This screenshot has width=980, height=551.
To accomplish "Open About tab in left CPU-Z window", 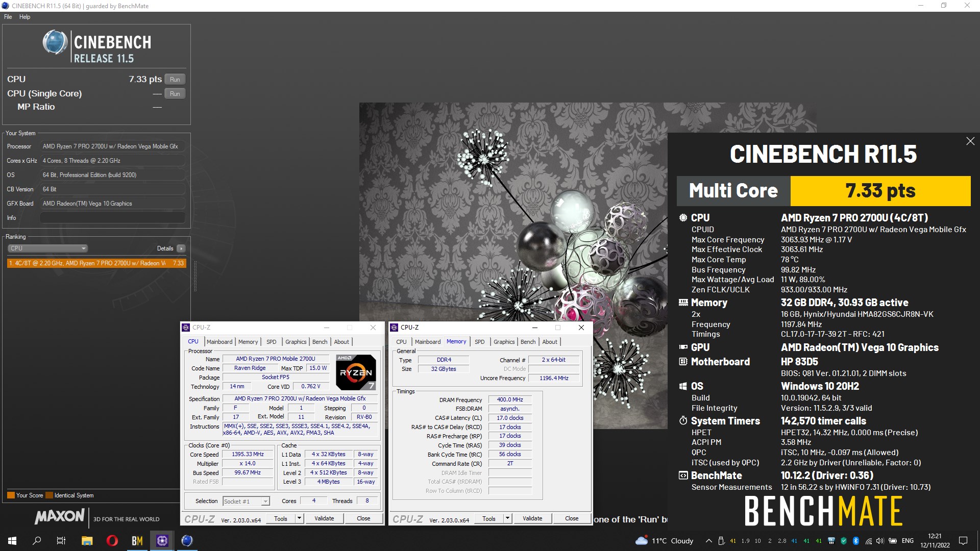I will (341, 342).
